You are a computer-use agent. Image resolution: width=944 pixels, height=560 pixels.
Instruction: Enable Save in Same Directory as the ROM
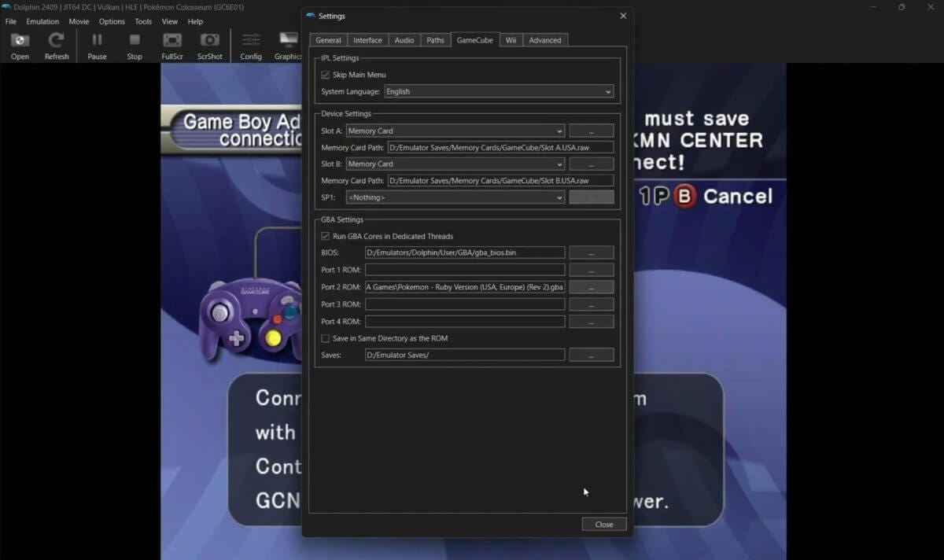click(325, 338)
